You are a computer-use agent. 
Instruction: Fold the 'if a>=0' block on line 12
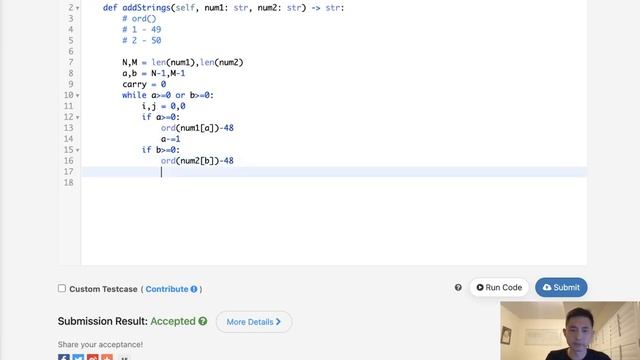78,117
